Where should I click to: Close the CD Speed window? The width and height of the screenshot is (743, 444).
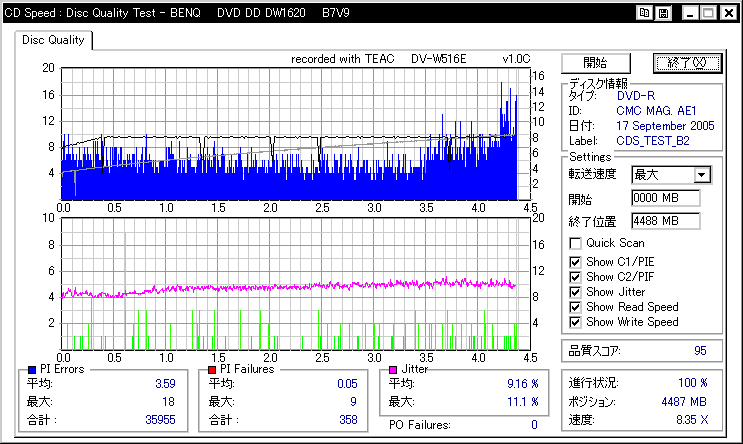(729, 13)
